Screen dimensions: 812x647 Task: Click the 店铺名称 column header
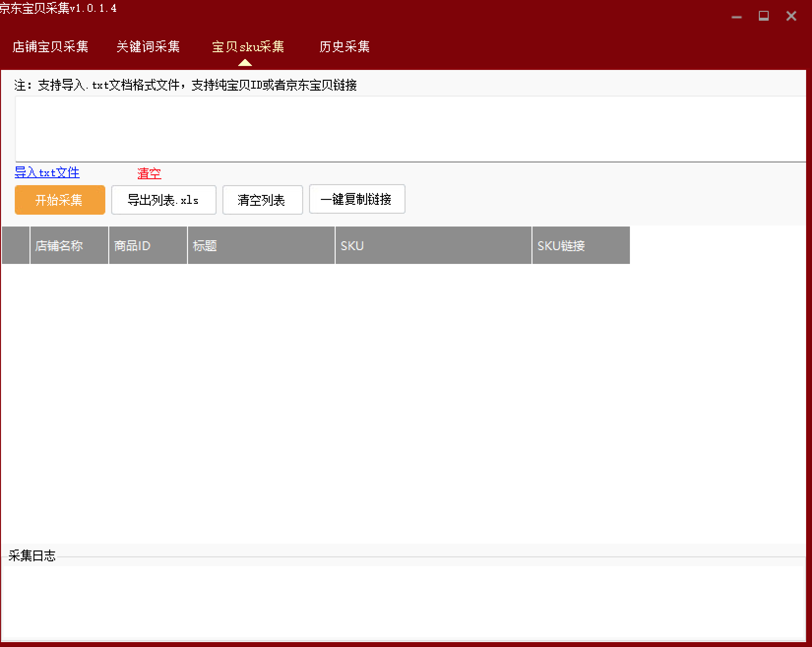[69, 245]
